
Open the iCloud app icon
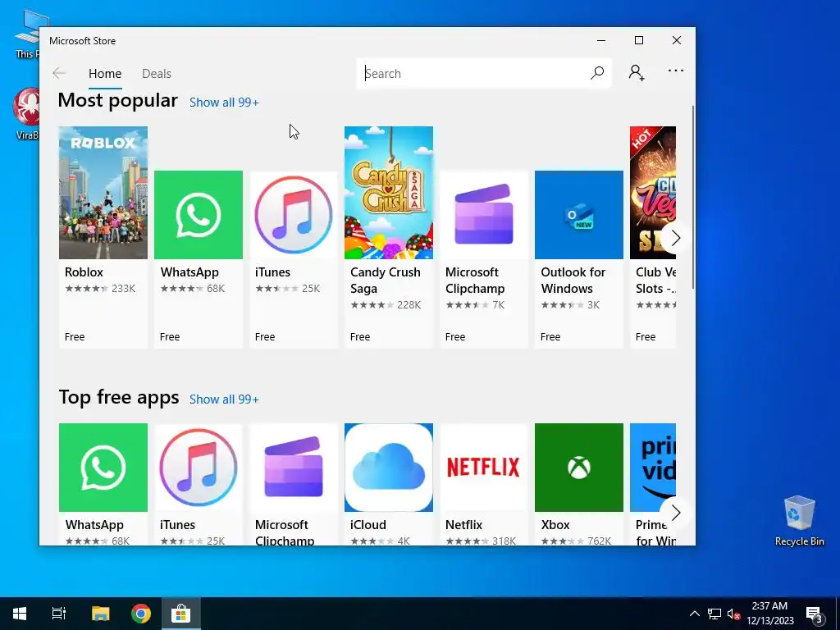pos(388,468)
